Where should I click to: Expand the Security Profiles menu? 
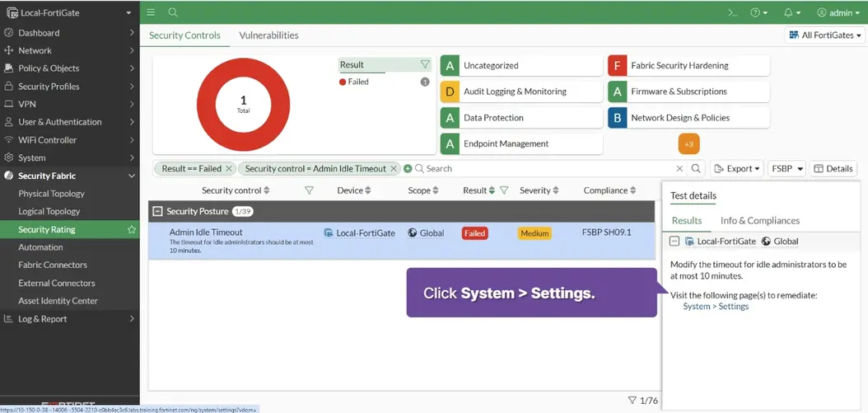70,87
